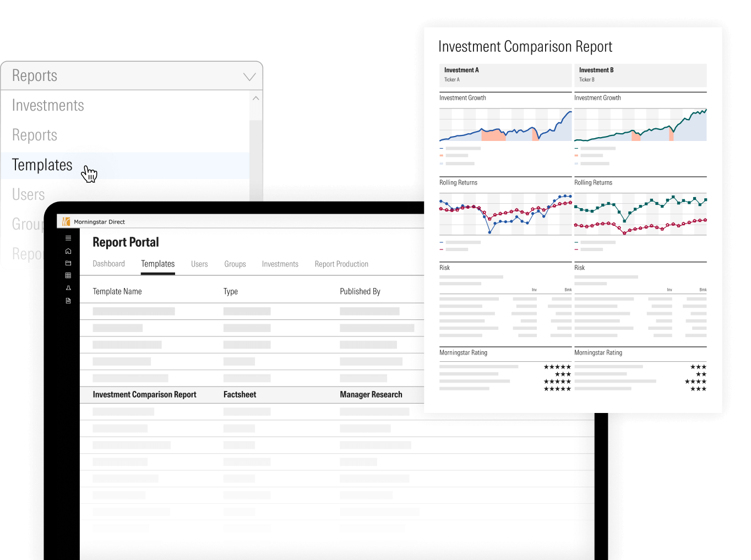The width and height of the screenshot is (751, 560).
Task: Click the Investment A growth chart
Action: (x=505, y=125)
